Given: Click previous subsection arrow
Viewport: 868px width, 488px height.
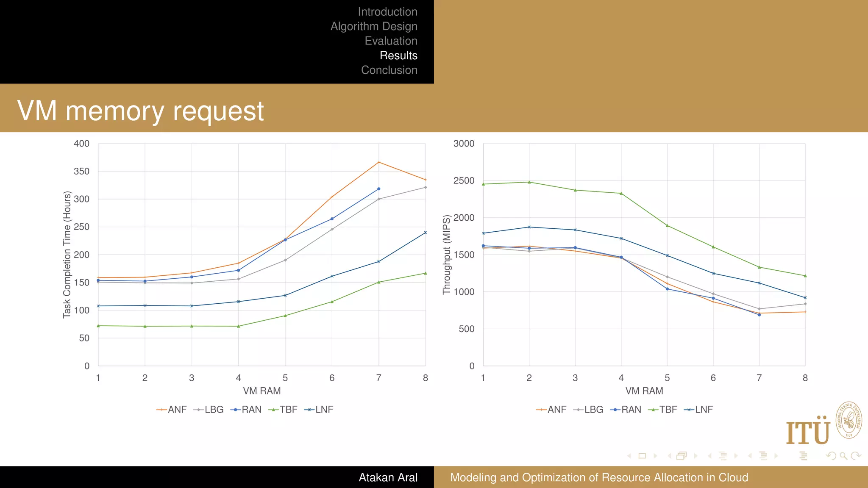Looking at the screenshot, I should coord(709,456).
